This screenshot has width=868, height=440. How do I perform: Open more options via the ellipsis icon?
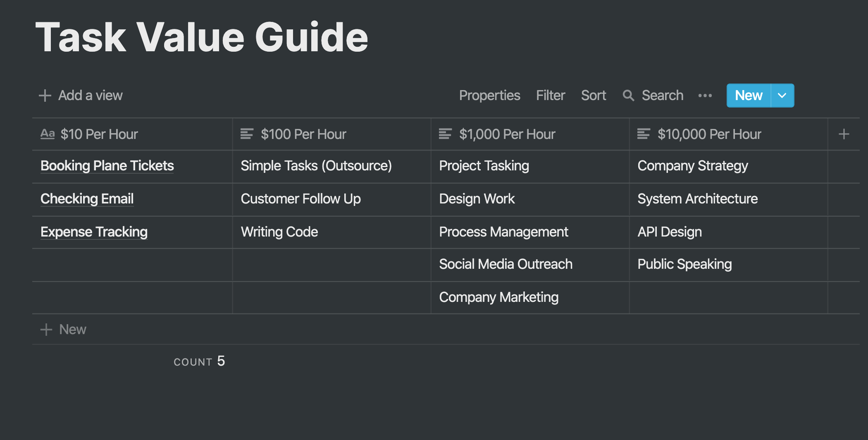click(705, 95)
